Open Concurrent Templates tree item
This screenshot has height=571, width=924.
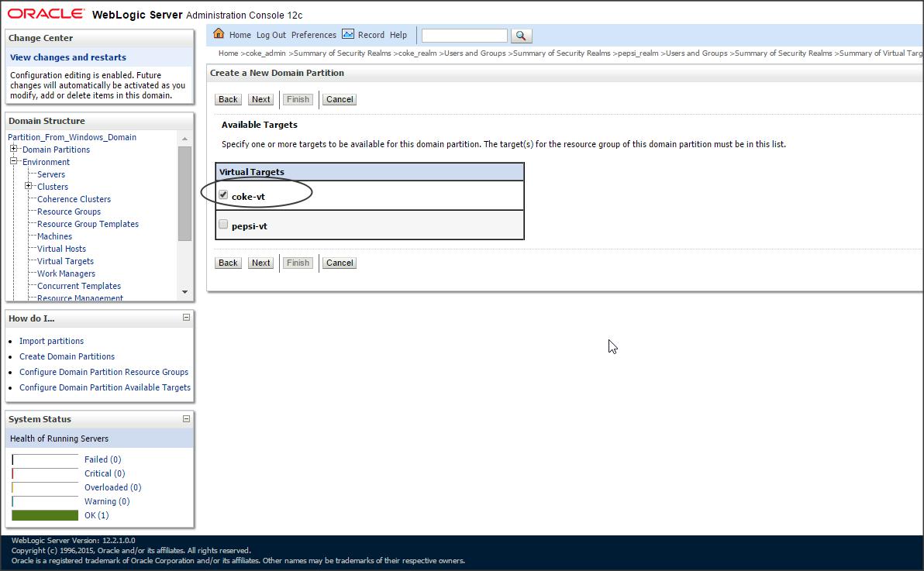79,285
